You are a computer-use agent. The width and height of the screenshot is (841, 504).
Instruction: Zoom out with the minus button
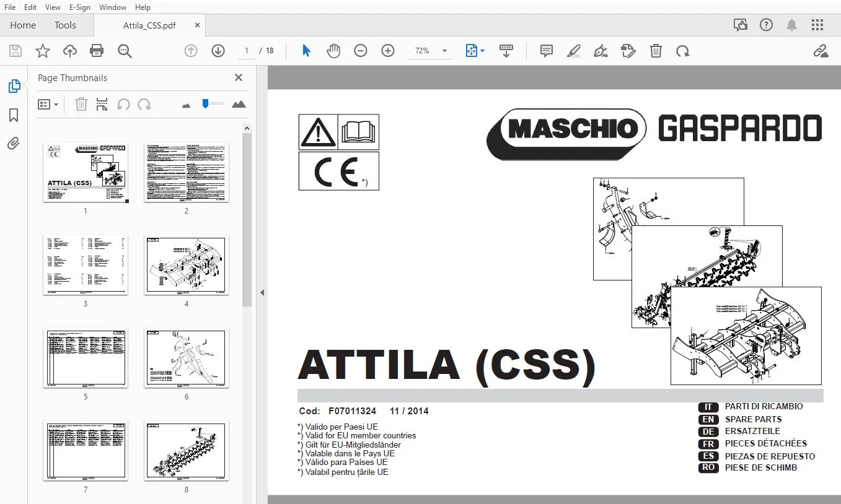[x=361, y=51]
